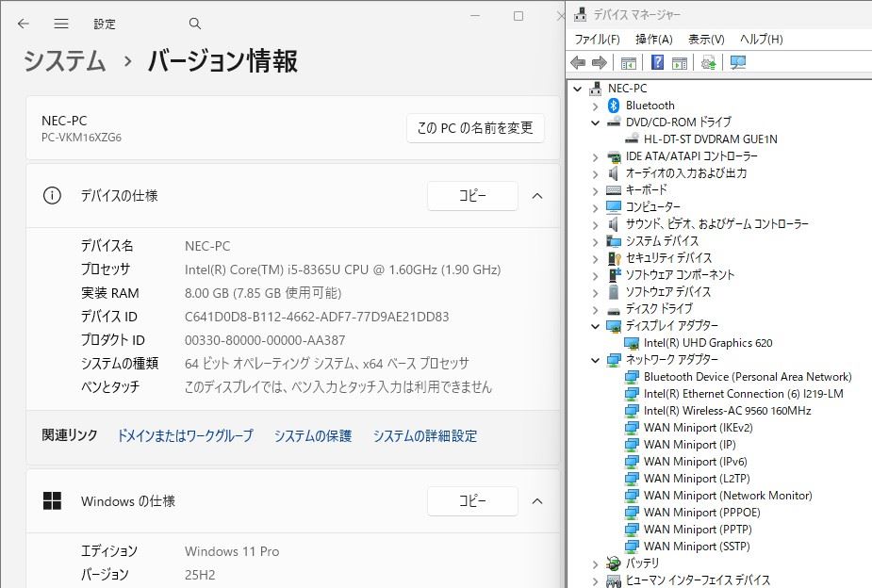Click the Show/Hide console tree icon

[628, 63]
